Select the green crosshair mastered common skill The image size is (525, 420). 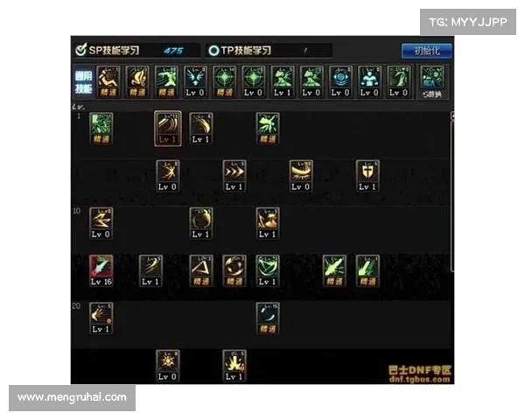(224, 81)
